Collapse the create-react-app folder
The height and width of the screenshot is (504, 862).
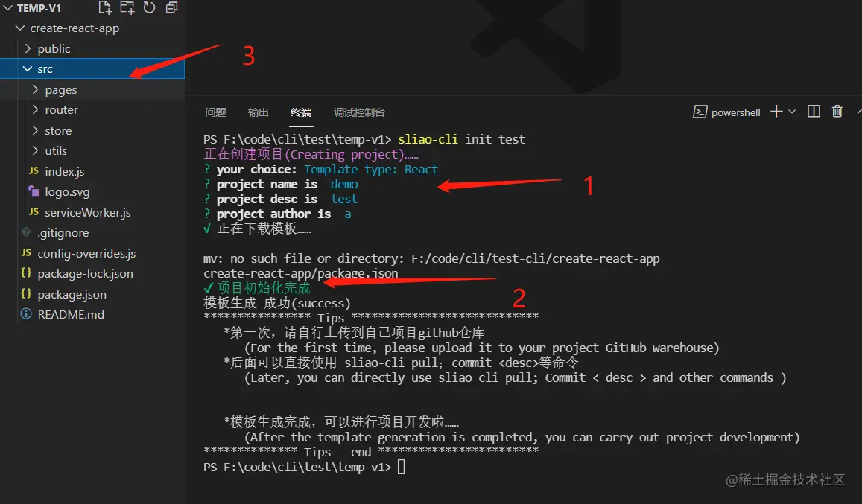[20, 28]
